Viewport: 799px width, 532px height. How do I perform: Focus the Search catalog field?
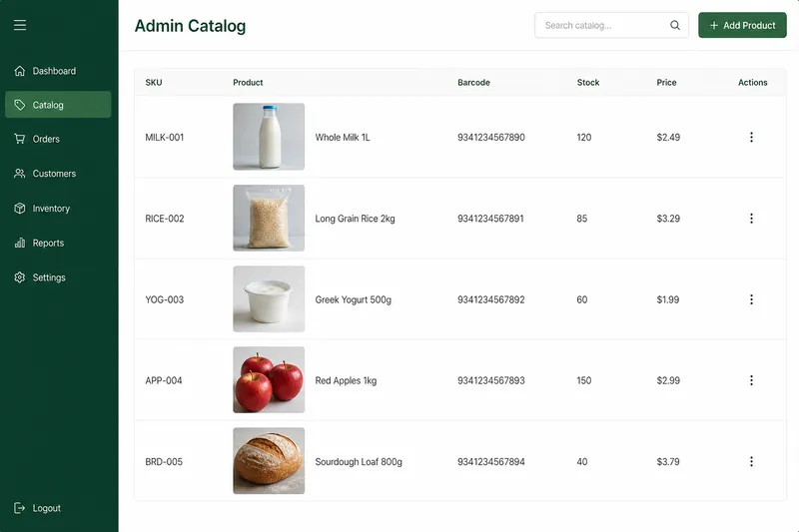(x=611, y=25)
